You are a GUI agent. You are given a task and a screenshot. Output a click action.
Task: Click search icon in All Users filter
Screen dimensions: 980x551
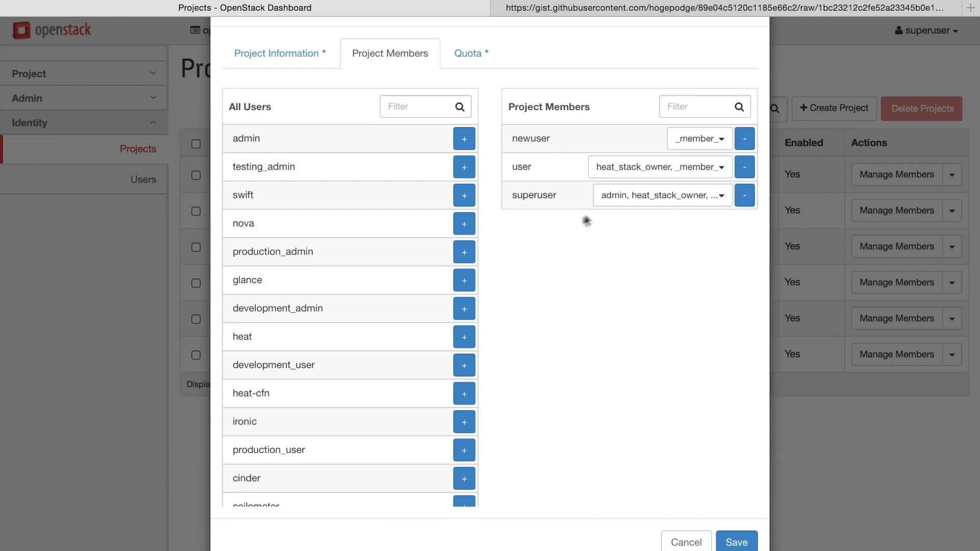click(459, 107)
